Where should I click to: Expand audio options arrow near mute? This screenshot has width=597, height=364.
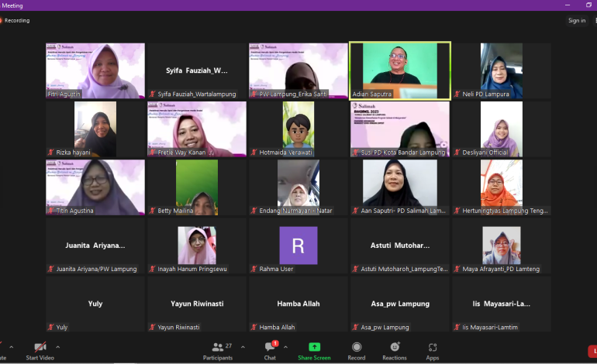point(12,347)
